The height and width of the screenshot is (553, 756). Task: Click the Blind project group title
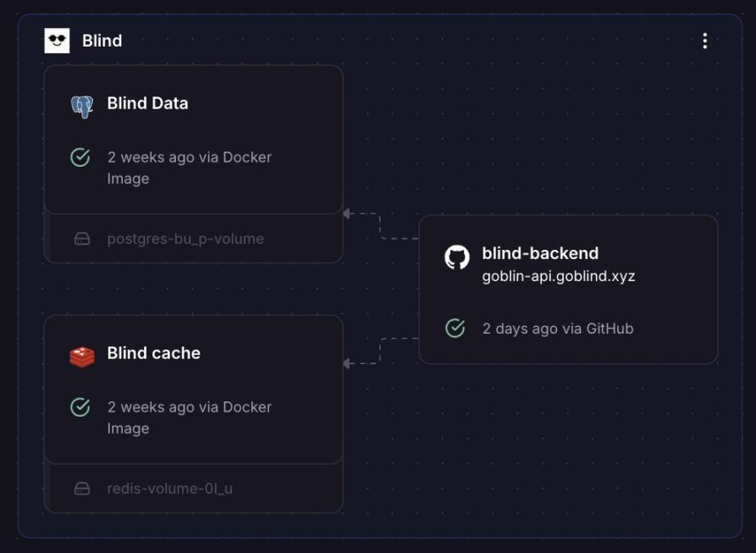pyautogui.click(x=102, y=41)
